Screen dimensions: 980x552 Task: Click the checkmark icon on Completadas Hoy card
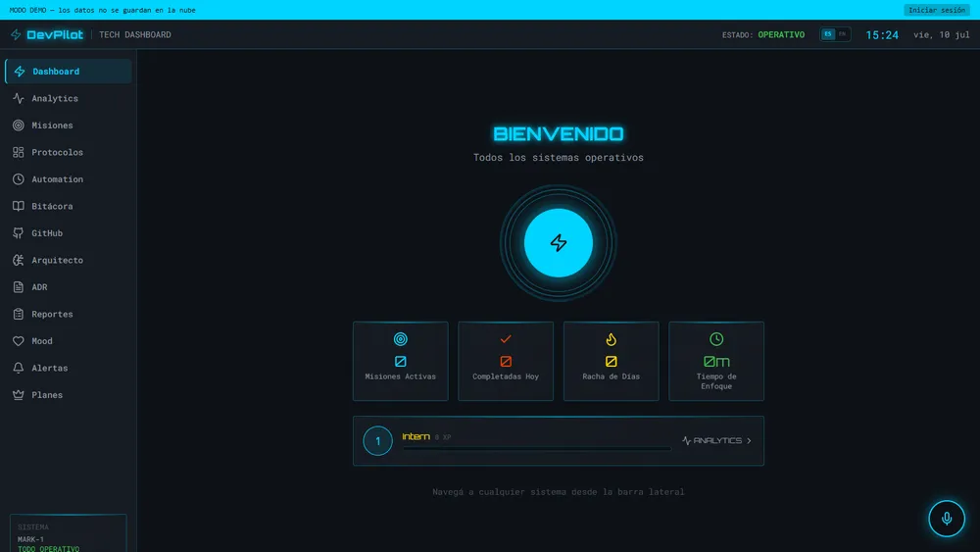pyautogui.click(x=506, y=339)
